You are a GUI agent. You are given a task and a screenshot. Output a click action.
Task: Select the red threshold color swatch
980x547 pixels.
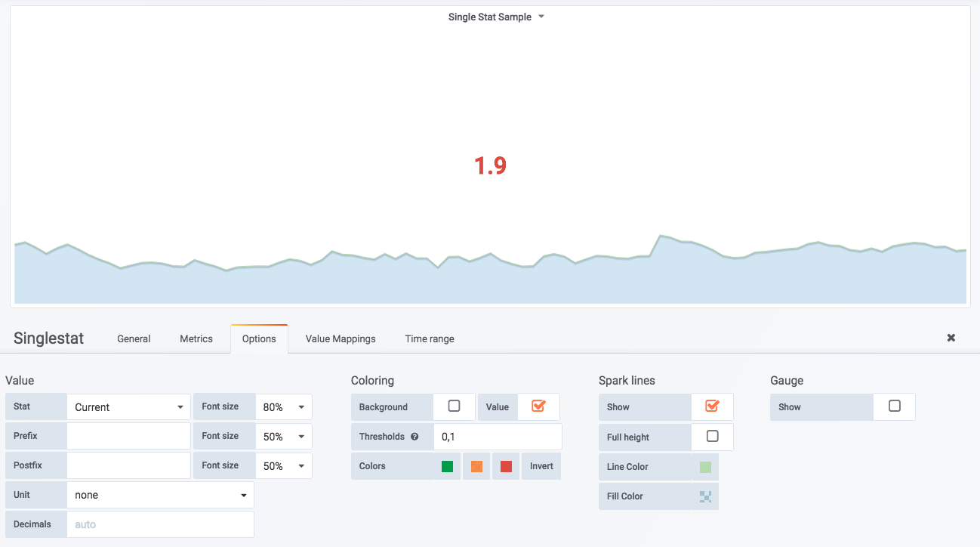(506, 466)
